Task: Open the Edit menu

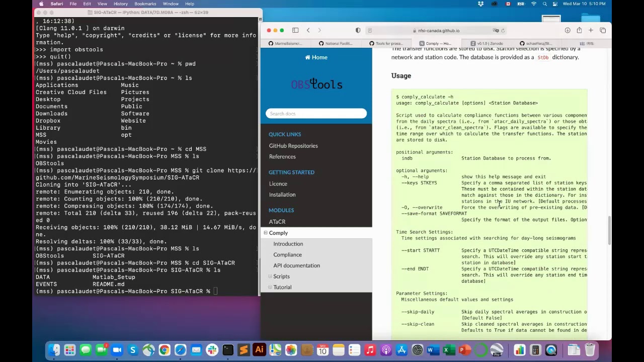Action: point(87,4)
